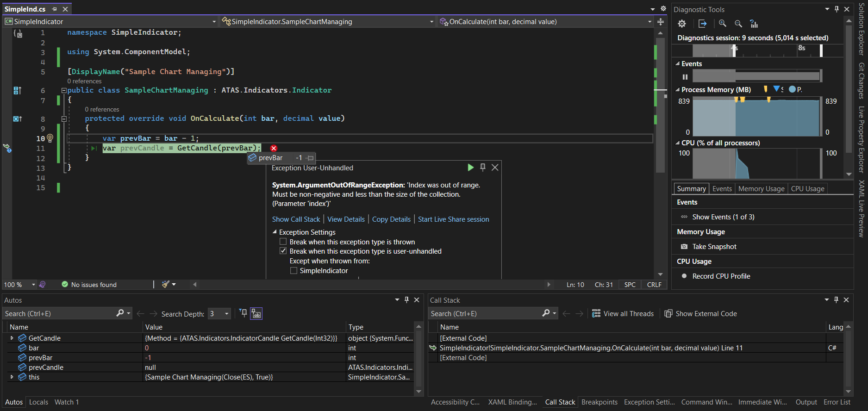Click the Autos search input field

pyautogui.click(x=59, y=313)
